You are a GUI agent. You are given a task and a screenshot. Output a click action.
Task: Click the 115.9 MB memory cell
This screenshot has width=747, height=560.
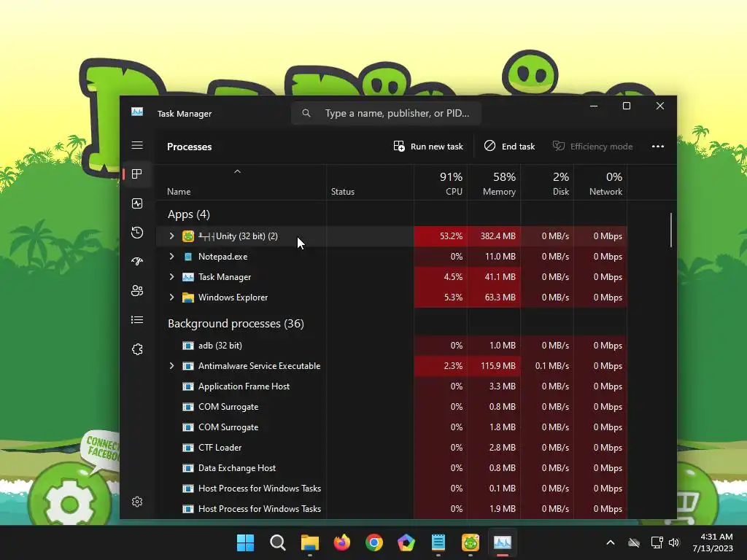click(494, 366)
